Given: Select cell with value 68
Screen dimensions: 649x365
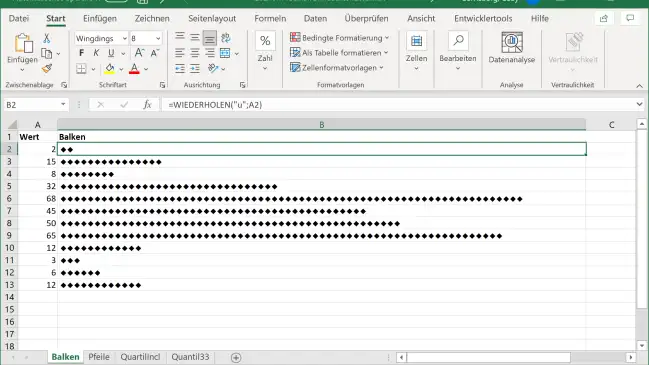Looking at the screenshot, I should point(37,199).
